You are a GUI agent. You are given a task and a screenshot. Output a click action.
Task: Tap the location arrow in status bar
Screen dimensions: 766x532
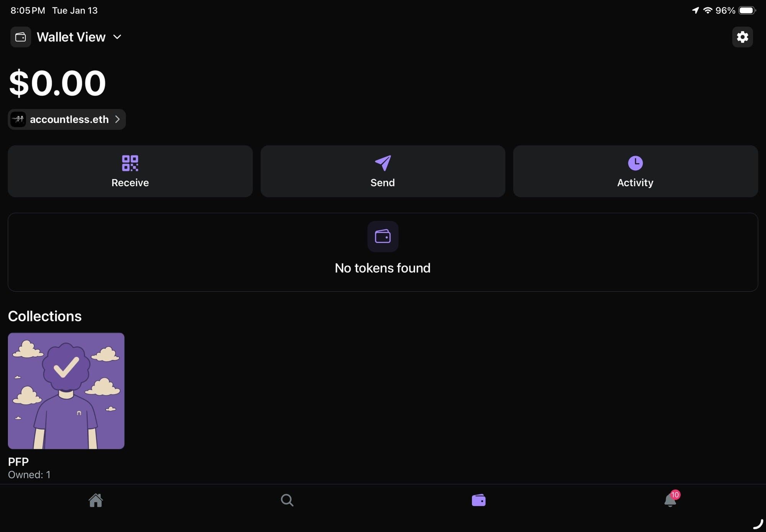click(696, 10)
